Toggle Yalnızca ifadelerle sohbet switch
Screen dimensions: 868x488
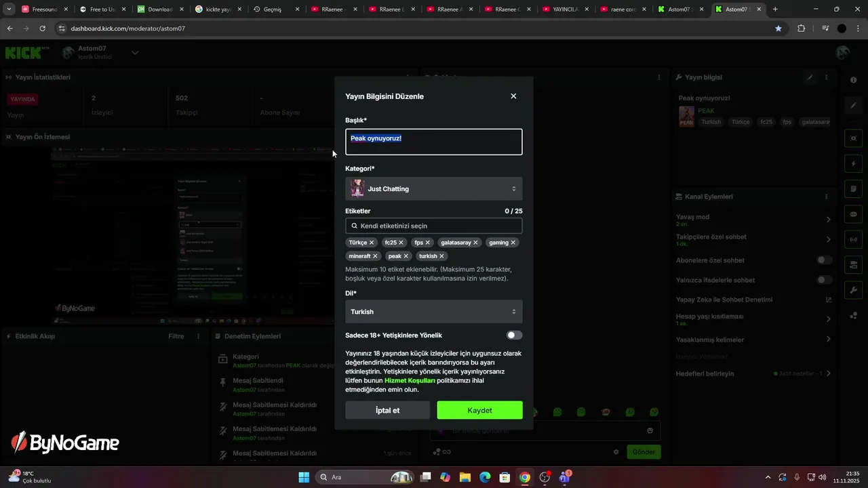click(x=824, y=280)
